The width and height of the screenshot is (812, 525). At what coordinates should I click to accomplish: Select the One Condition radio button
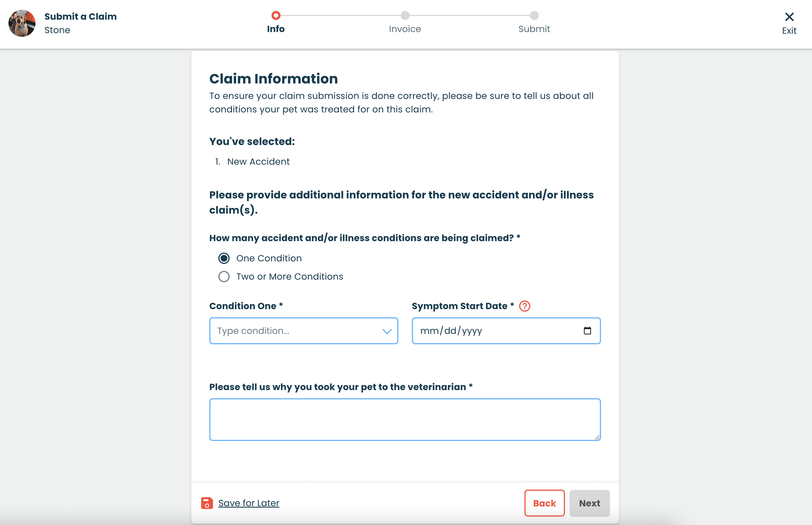[x=224, y=258]
